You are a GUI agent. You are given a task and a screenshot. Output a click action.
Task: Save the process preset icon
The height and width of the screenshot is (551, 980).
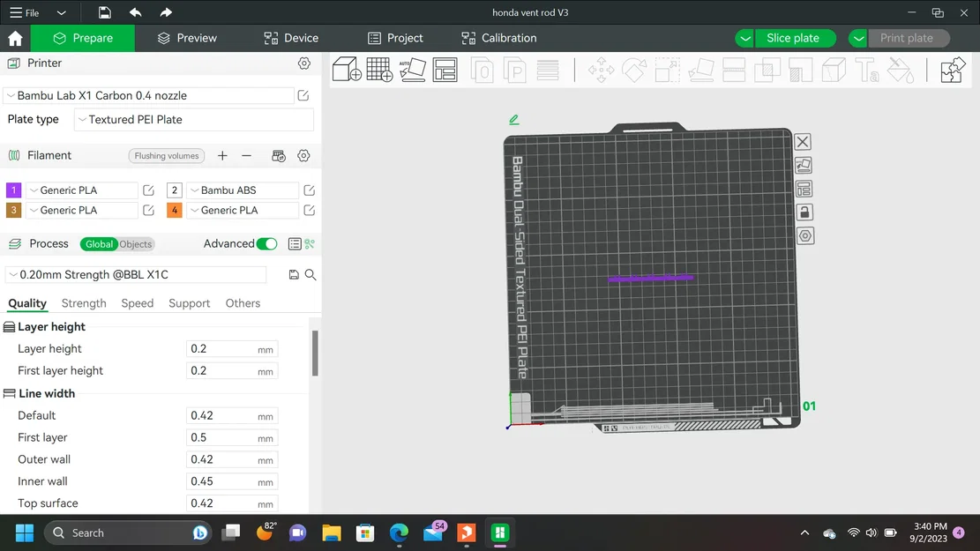294,274
